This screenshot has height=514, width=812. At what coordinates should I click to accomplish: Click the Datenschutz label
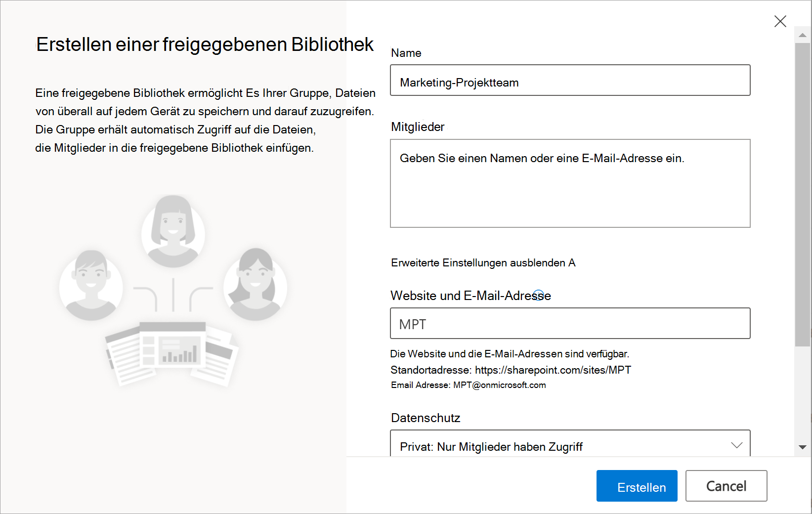[426, 418]
